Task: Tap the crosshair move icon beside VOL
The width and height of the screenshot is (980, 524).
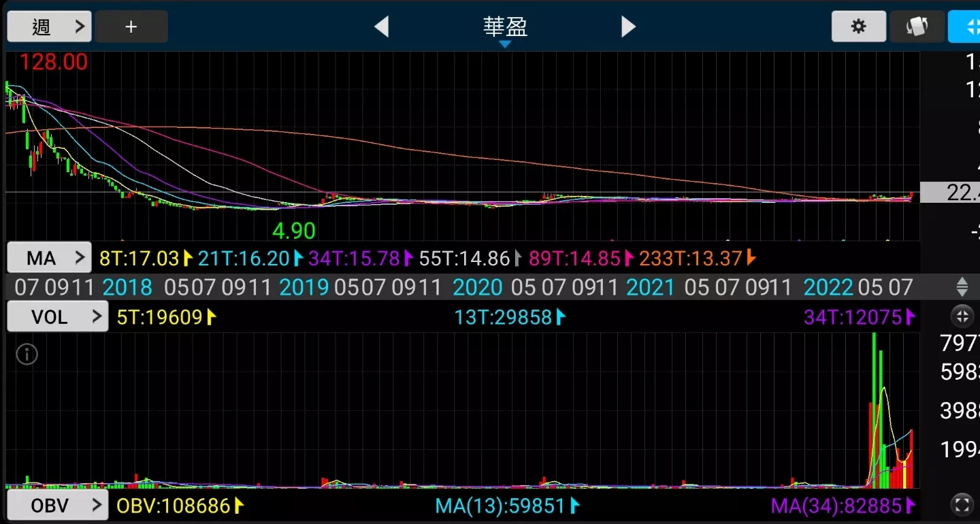Action: [x=962, y=316]
